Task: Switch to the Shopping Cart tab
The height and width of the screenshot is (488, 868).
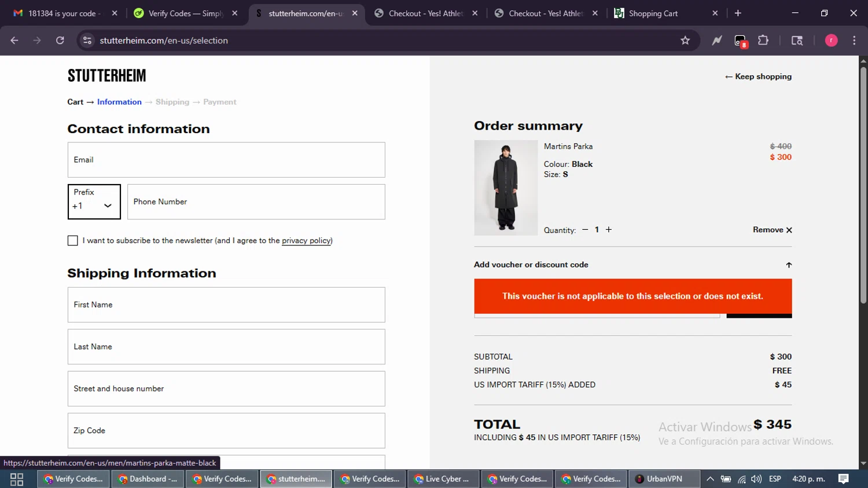Action: pos(665,13)
